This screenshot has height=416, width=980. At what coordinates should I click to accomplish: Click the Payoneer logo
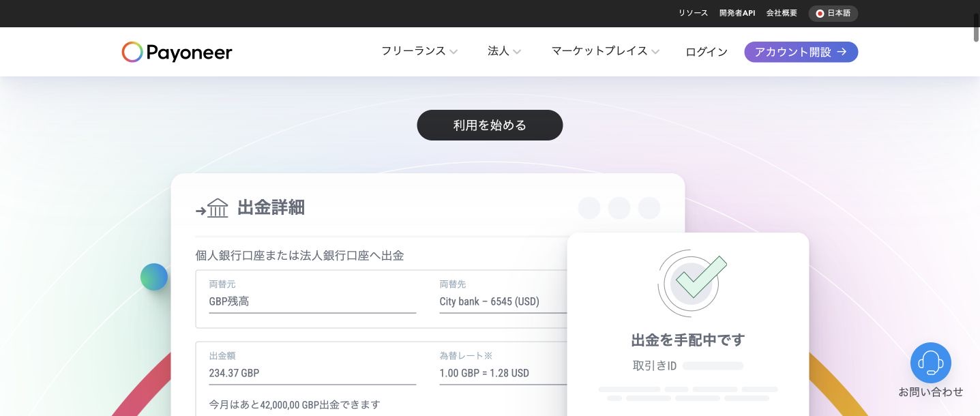click(177, 52)
